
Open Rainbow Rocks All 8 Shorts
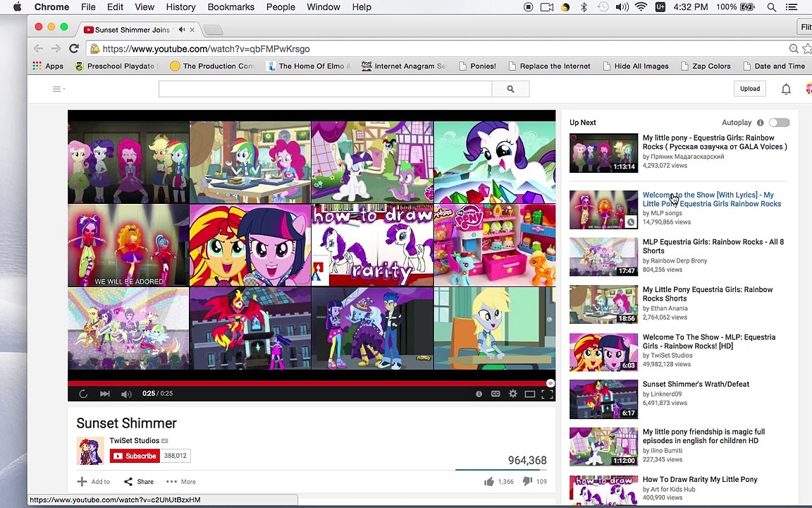tap(713, 246)
